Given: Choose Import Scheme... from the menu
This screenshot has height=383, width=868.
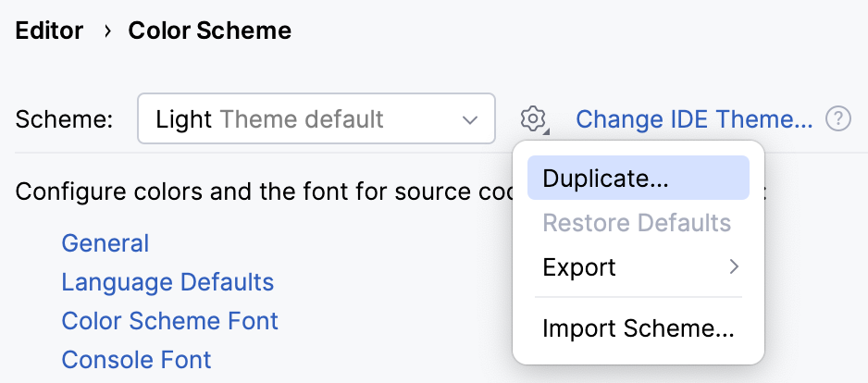Looking at the screenshot, I should pos(638,328).
